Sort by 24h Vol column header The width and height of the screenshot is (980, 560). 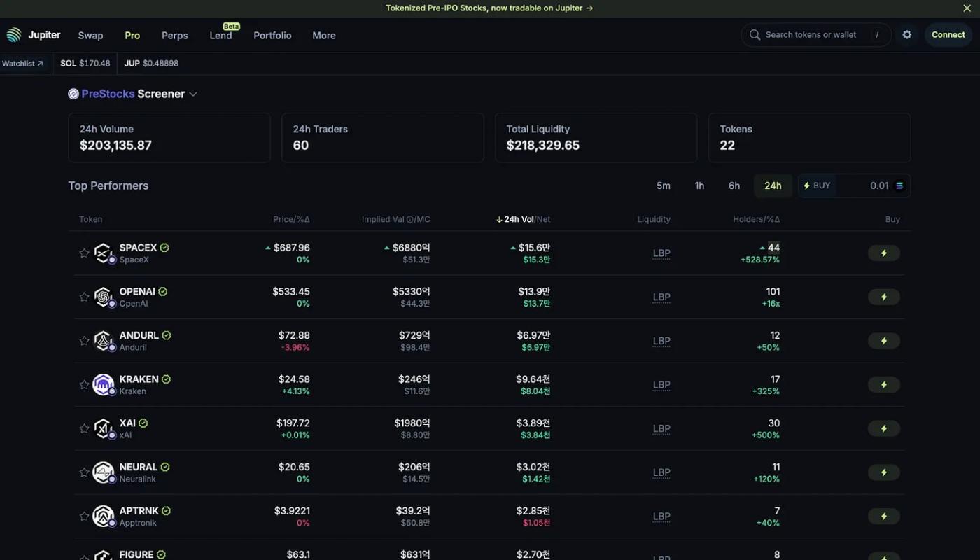coord(519,219)
